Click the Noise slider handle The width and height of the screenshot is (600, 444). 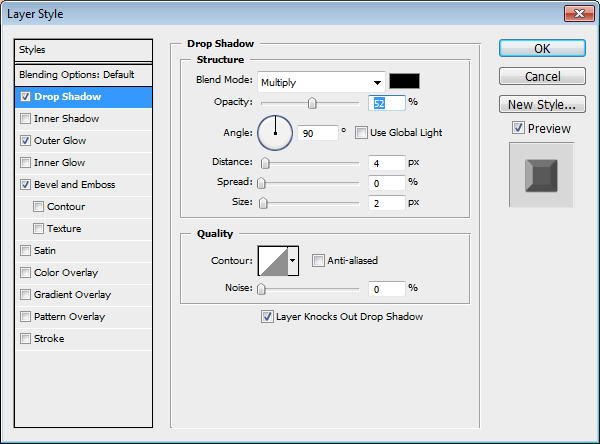[x=261, y=289]
